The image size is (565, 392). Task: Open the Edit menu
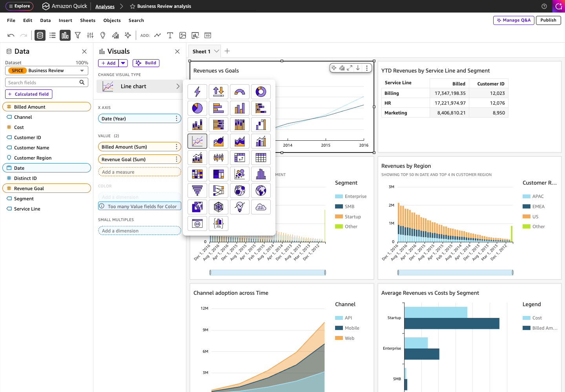click(x=28, y=20)
